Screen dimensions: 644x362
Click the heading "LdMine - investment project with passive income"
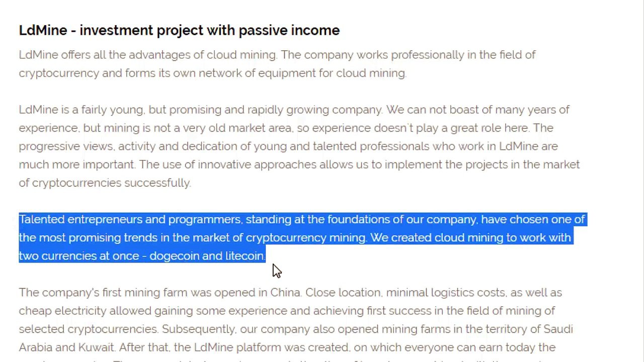tap(179, 30)
